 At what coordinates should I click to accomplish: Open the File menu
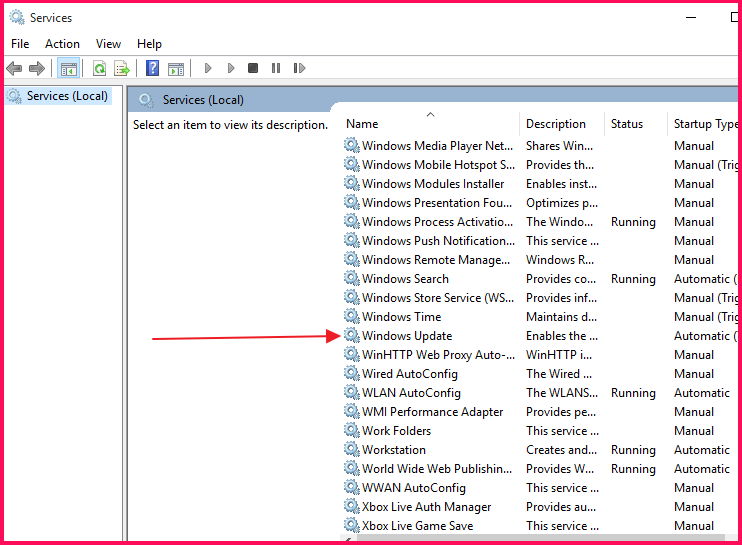(20, 44)
